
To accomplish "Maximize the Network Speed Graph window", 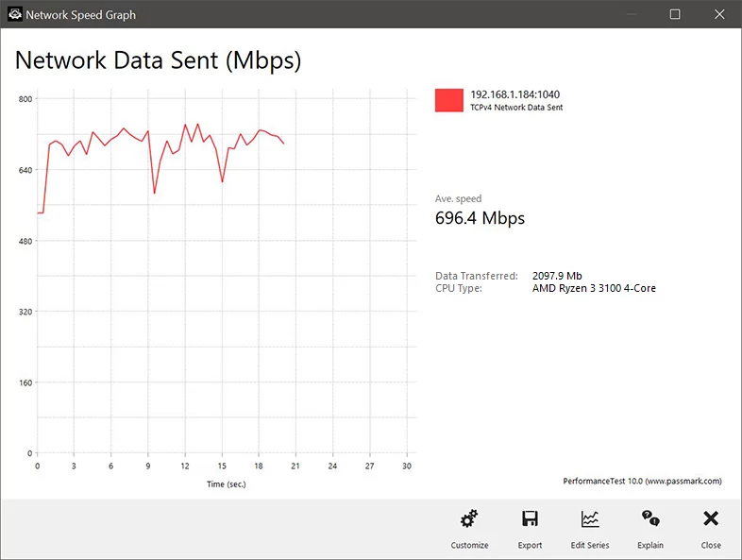I will (675, 14).
